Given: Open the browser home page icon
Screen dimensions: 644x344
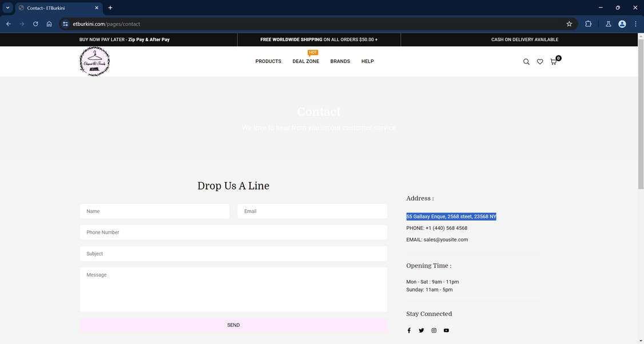Looking at the screenshot, I should pyautogui.click(x=49, y=24).
